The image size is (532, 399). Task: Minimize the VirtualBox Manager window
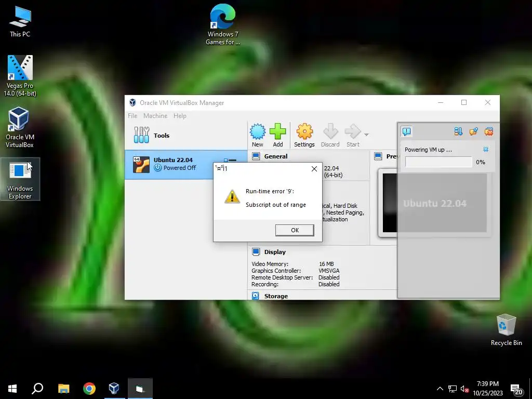tap(441, 102)
